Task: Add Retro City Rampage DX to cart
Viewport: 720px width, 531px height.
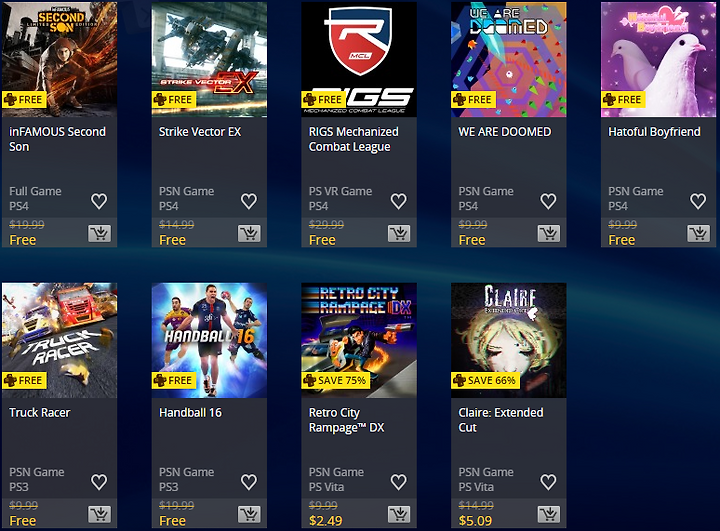Action: (399, 514)
